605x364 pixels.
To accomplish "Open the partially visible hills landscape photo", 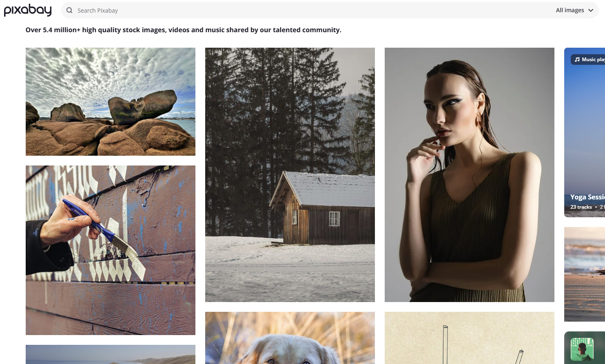I will coord(111,354).
